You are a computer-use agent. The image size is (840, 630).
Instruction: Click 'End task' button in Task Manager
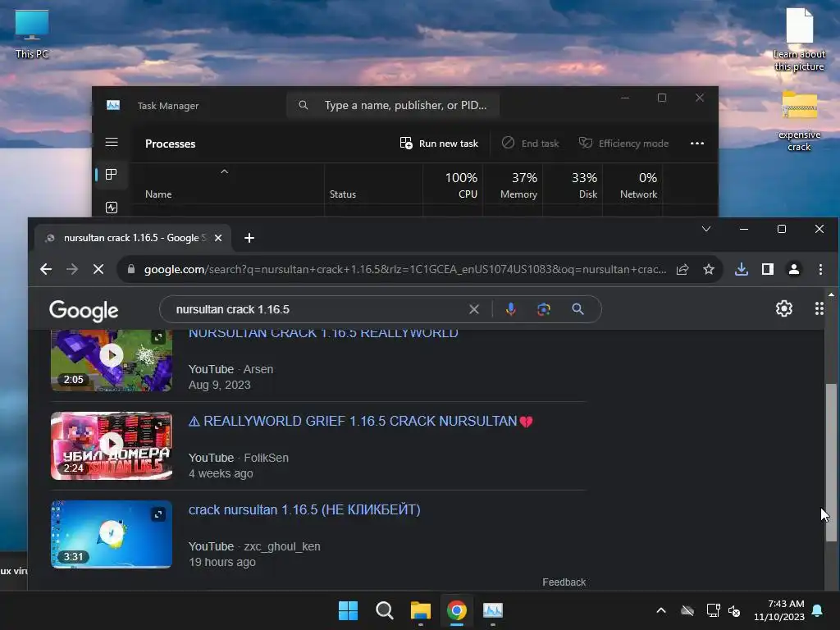pyautogui.click(x=531, y=144)
